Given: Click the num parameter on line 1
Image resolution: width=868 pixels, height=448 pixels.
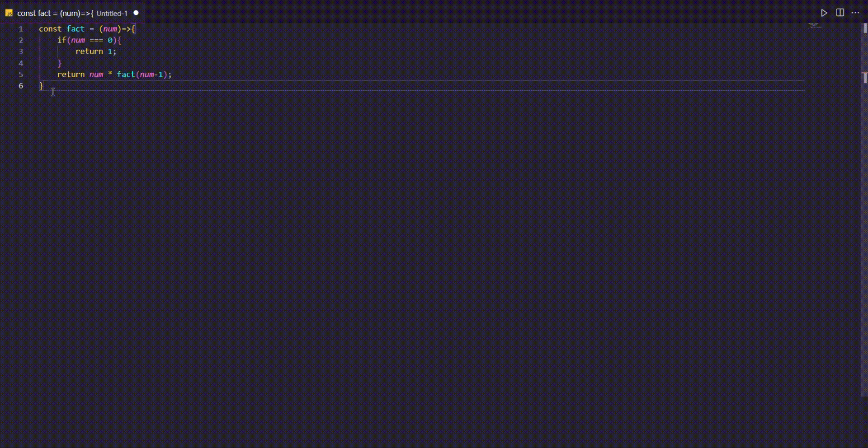Looking at the screenshot, I should coord(110,29).
